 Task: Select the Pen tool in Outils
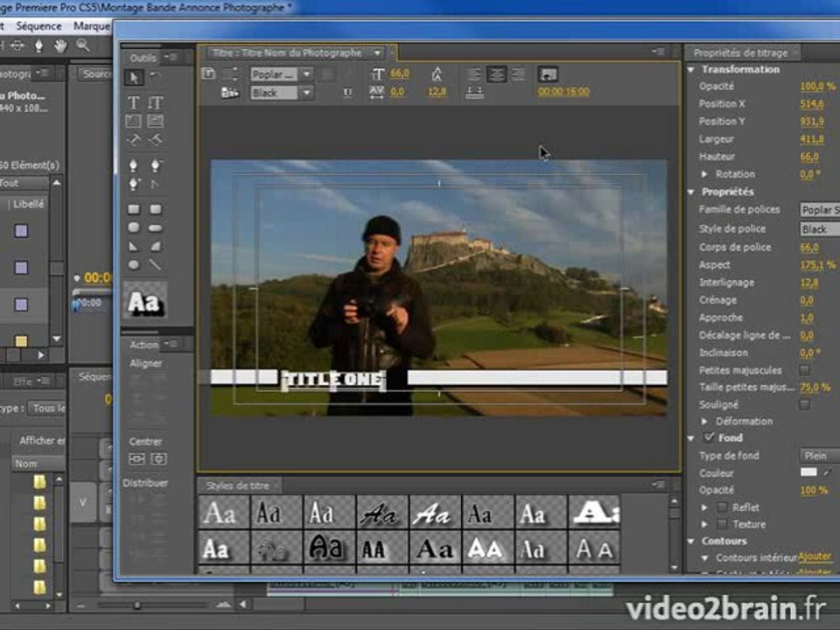pyautogui.click(x=133, y=165)
